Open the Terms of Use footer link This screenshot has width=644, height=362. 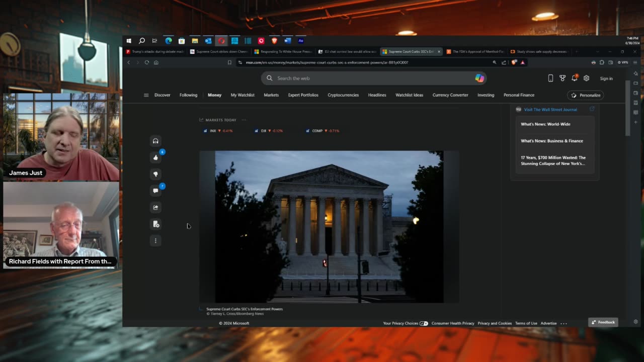pos(526,323)
